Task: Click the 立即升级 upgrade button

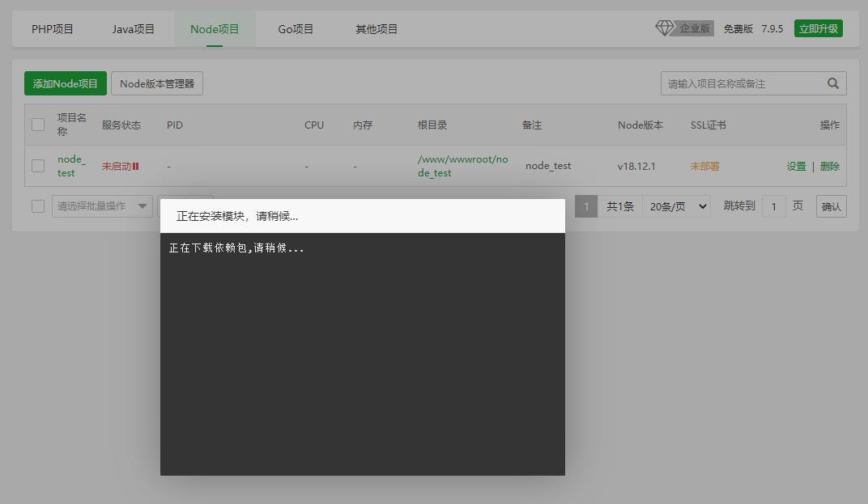Action: coord(818,28)
